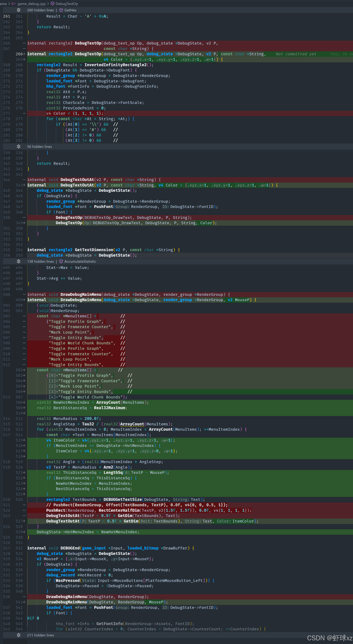
Task: Click the '138 hidden lines' label
Action: [x=41, y=261]
